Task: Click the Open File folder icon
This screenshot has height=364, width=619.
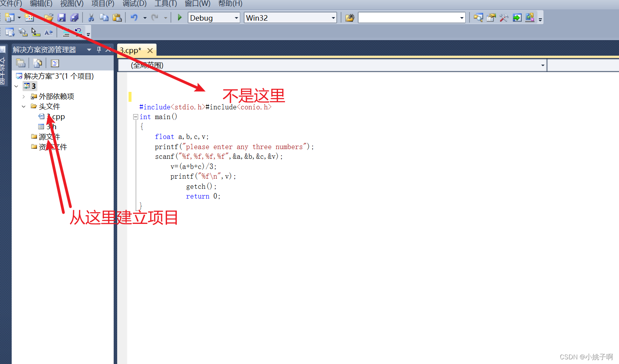Action: 49,18
